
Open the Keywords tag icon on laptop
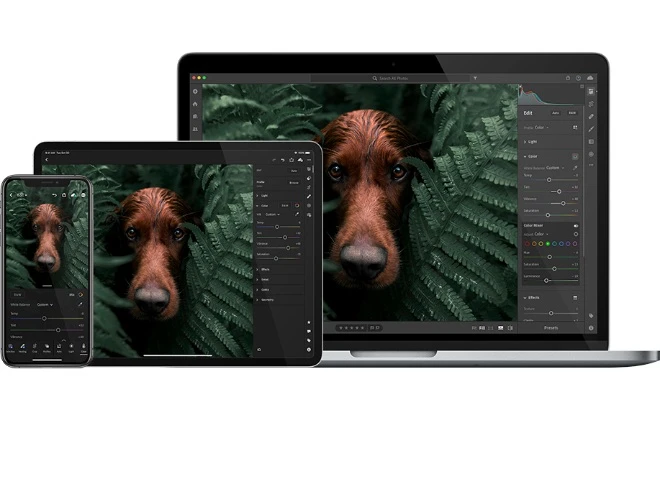tap(591, 316)
